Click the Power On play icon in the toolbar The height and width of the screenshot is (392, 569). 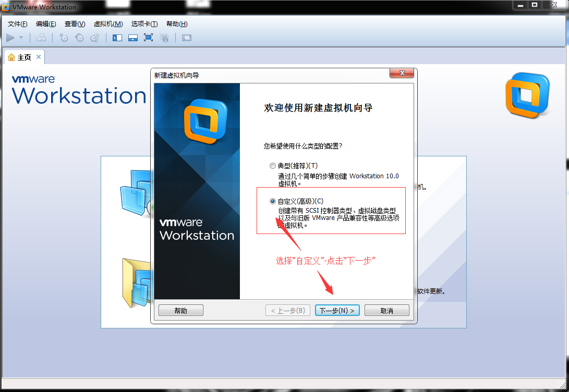(10, 38)
